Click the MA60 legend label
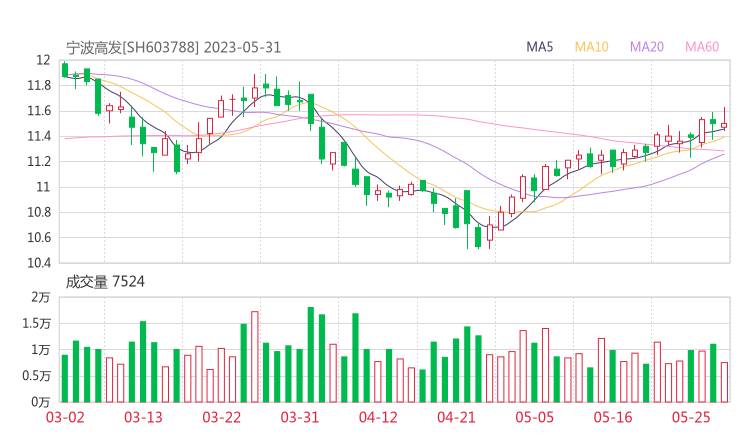 pos(702,47)
